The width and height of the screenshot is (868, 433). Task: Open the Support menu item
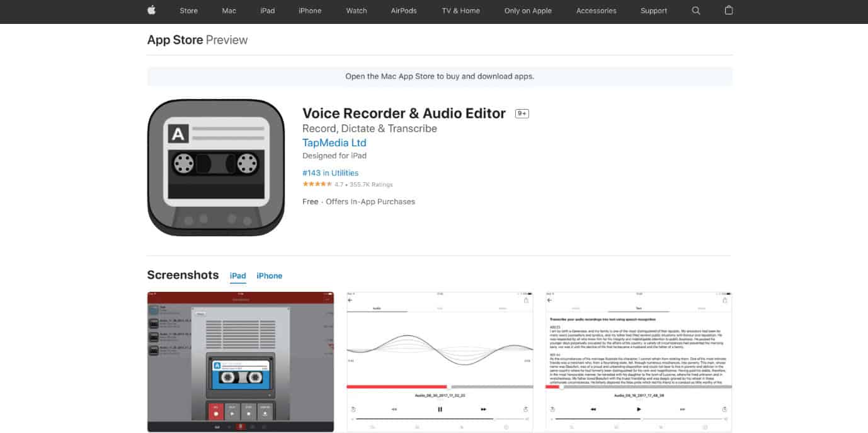(654, 11)
